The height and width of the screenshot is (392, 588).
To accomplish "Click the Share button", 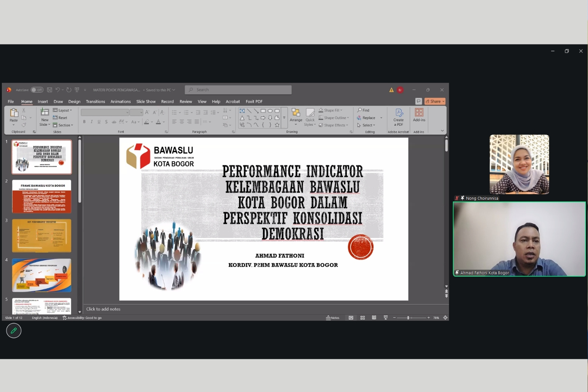I will (x=435, y=101).
